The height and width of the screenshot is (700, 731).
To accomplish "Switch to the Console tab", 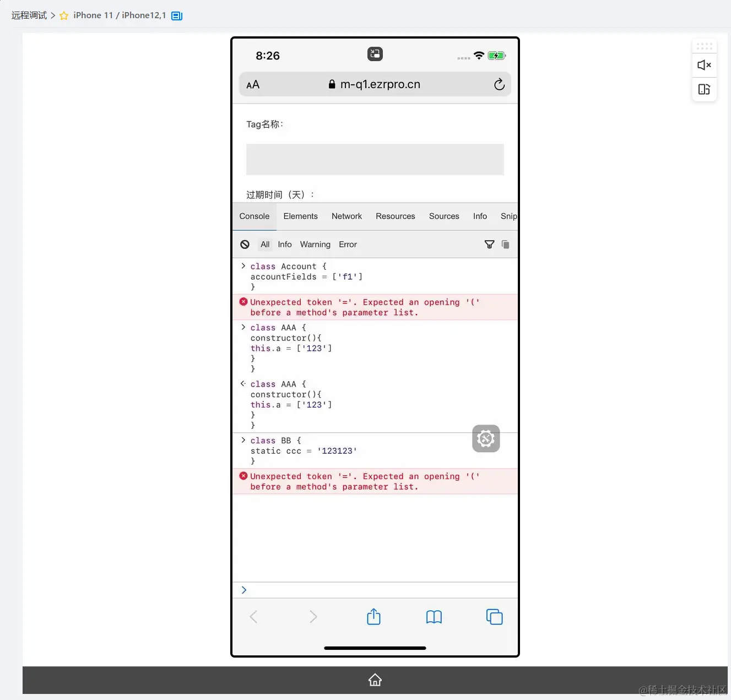I will (255, 216).
